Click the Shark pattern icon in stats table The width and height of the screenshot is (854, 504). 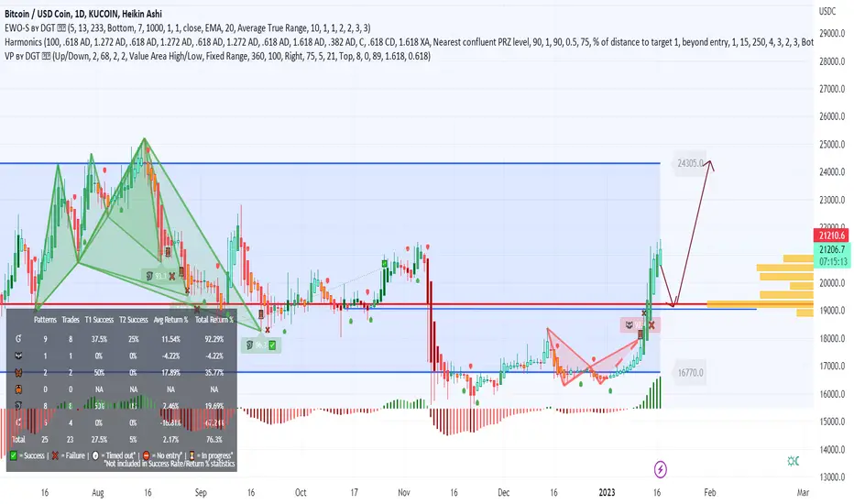(18, 406)
